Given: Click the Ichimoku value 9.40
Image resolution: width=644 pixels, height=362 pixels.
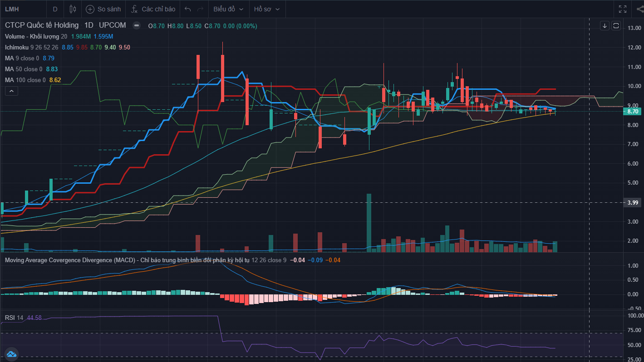Looking at the screenshot, I should pyautogui.click(x=110, y=47).
